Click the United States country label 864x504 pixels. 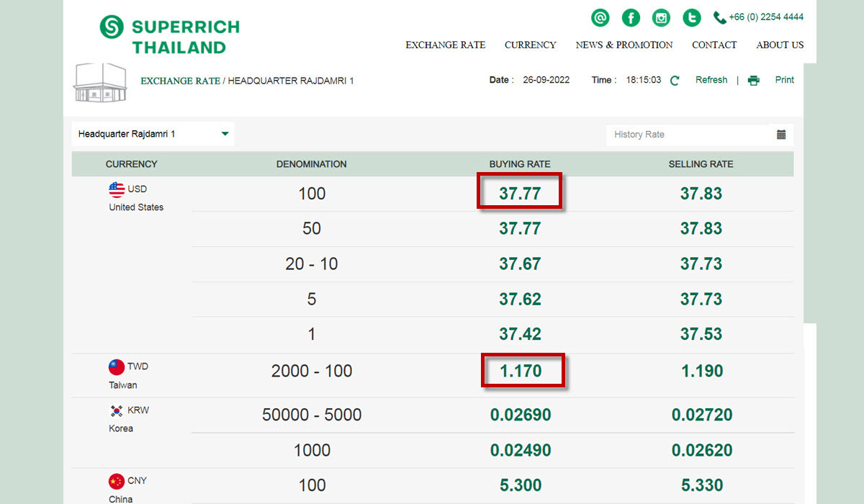tap(136, 207)
